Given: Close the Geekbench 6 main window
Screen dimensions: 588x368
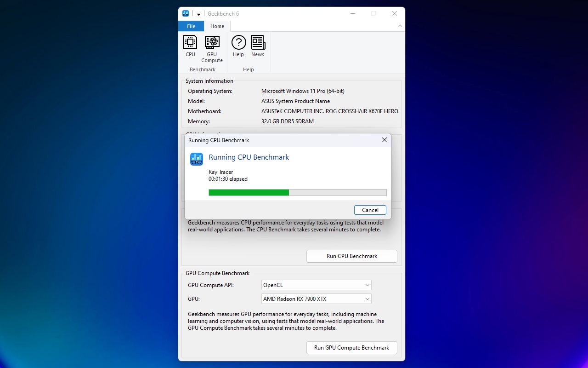Looking at the screenshot, I should click(395, 13).
